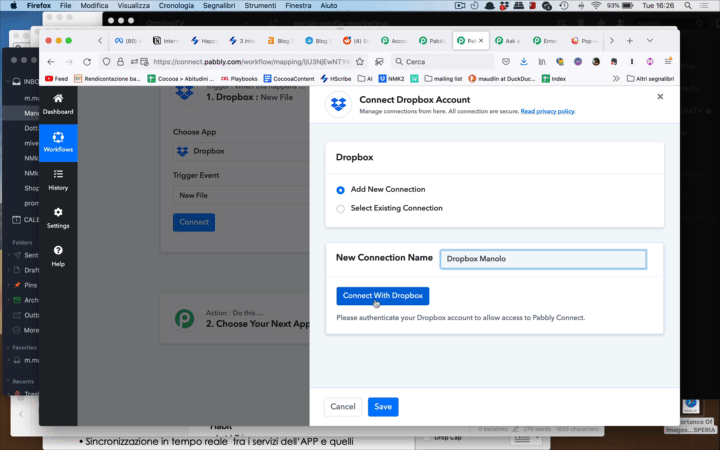Open the Choose App Dropbox dropdown
720x450 pixels.
click(241, 151)
